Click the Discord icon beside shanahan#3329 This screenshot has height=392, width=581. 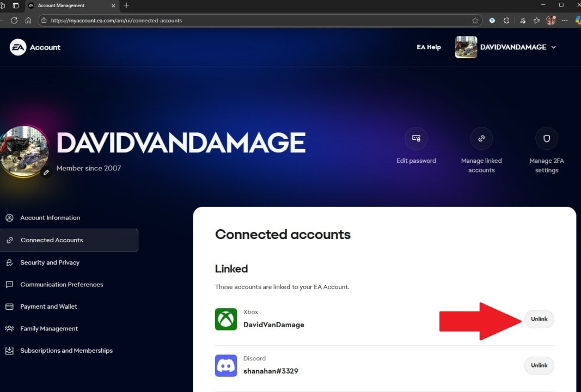point(226,365)
